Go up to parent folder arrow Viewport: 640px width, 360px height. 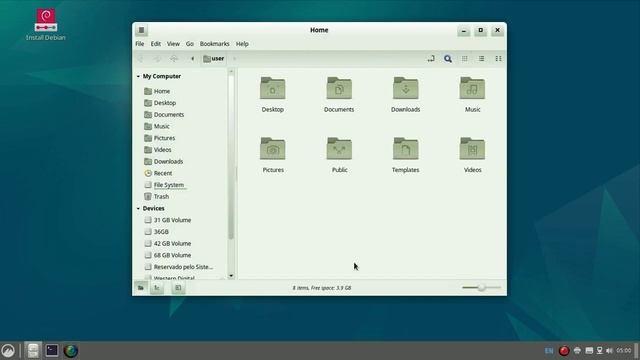click(x=174, y=59)
